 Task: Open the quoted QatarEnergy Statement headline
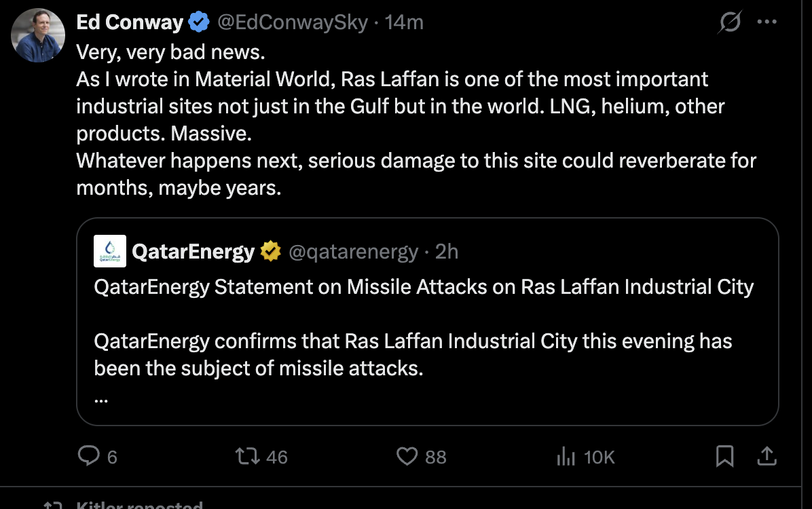424,286
